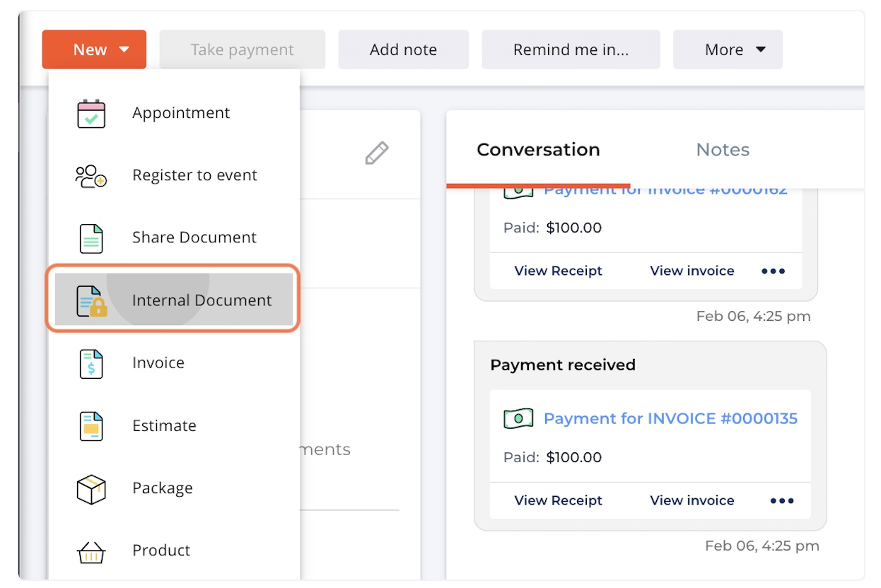This screenshot has width=881, height=588.
Task: Click the Product basket icon
Action: (92, 551)
